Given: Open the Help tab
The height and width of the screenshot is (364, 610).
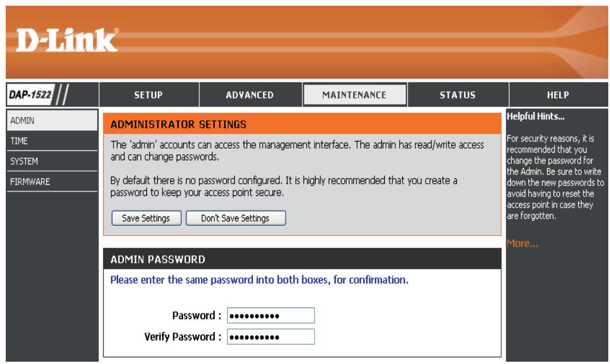Looking at the screenshot, I should click(x=558, y=94).
